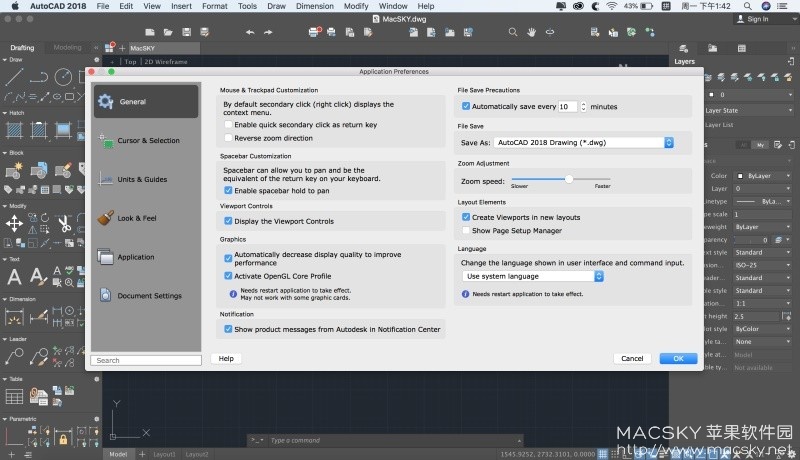Toggle Show product messages from Autodesk
Image resolution: width=800 pixels, height=460 pixels.
(228, 329)
